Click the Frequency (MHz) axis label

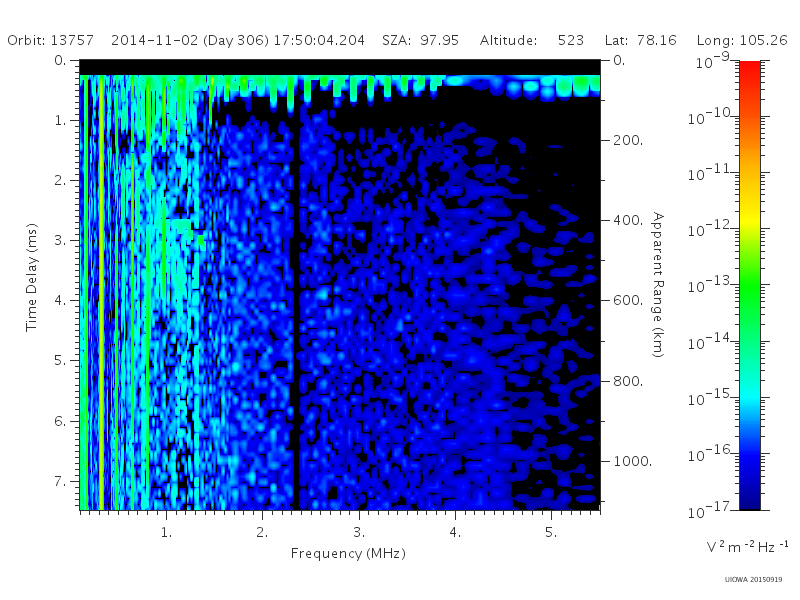348,553
